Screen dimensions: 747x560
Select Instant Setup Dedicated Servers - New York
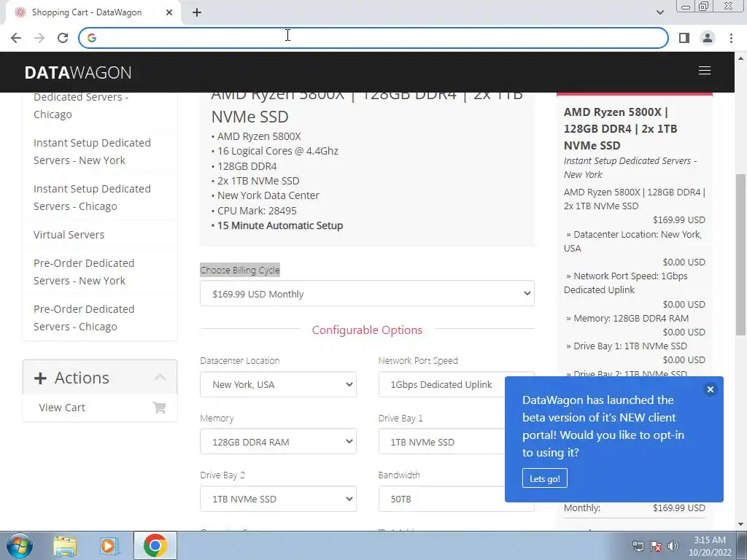click(x=92, y=152)
